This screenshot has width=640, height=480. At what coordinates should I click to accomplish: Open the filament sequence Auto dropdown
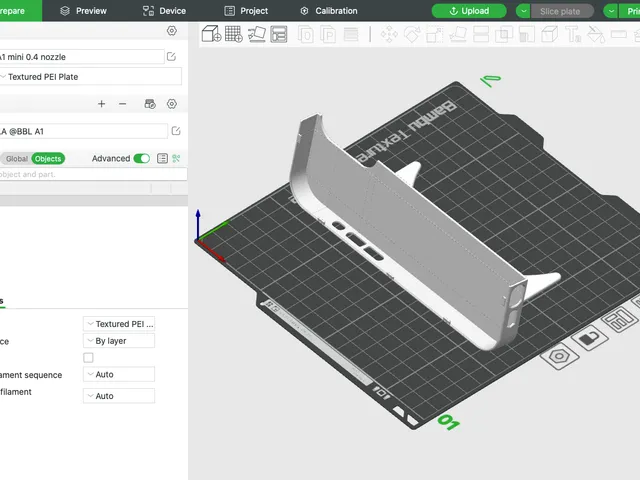[119, 374]
